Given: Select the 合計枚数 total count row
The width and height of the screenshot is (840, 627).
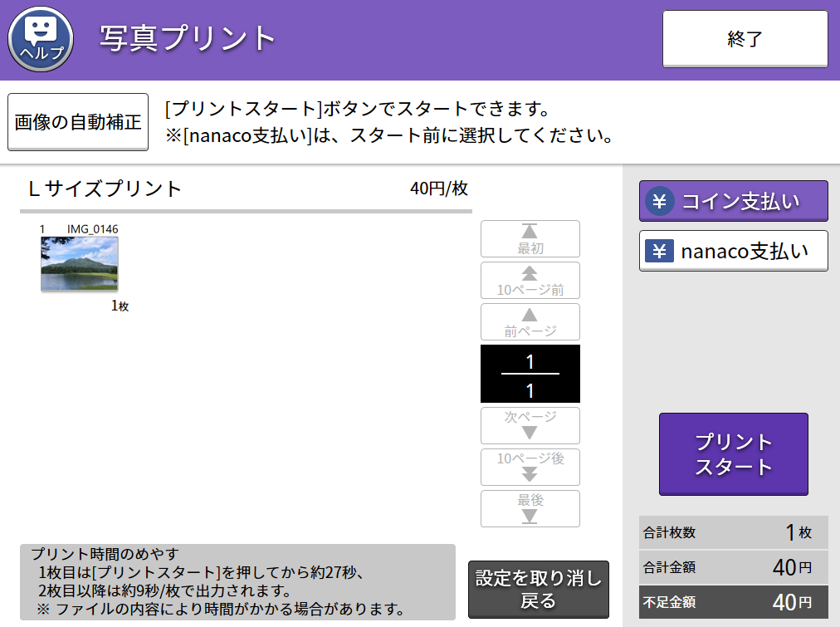Looking at the screenshot, I should (x=733, y=532).
